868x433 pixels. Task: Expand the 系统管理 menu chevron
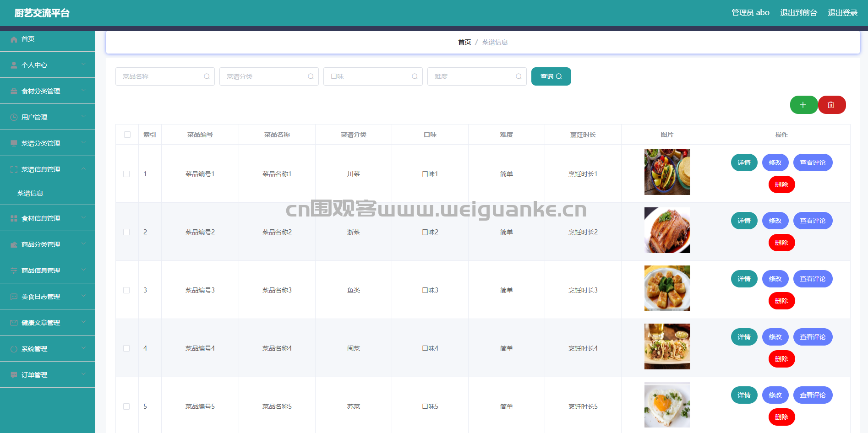pyautogui.click(x=83, y=348)
